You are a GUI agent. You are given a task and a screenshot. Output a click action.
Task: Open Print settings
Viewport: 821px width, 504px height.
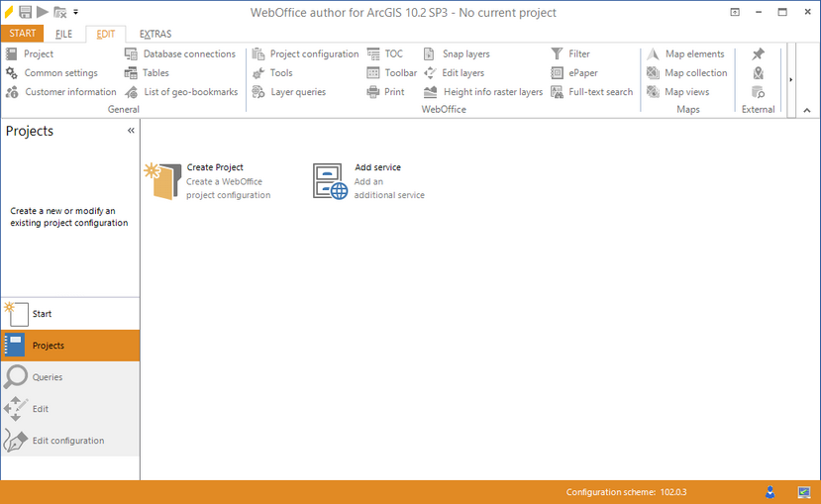[x=385, y=91]
